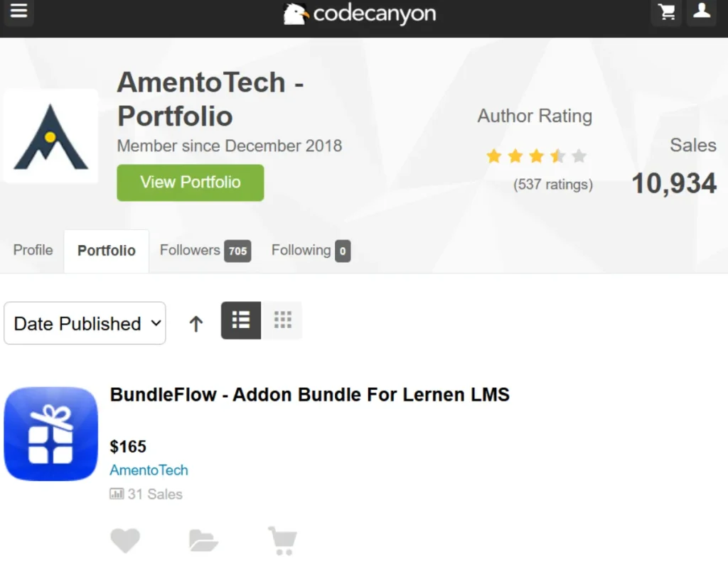Toggle ascending sort order arrow

pos(196,323)
